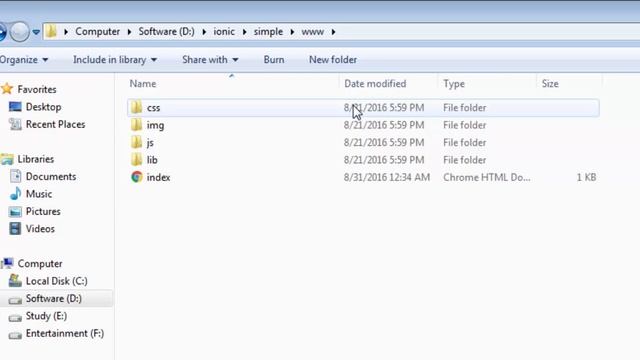640x360 pixels.
Task: Click the type 'Chrome HTML Do...'
Action: pyautogui.click(x=487, y=177)
